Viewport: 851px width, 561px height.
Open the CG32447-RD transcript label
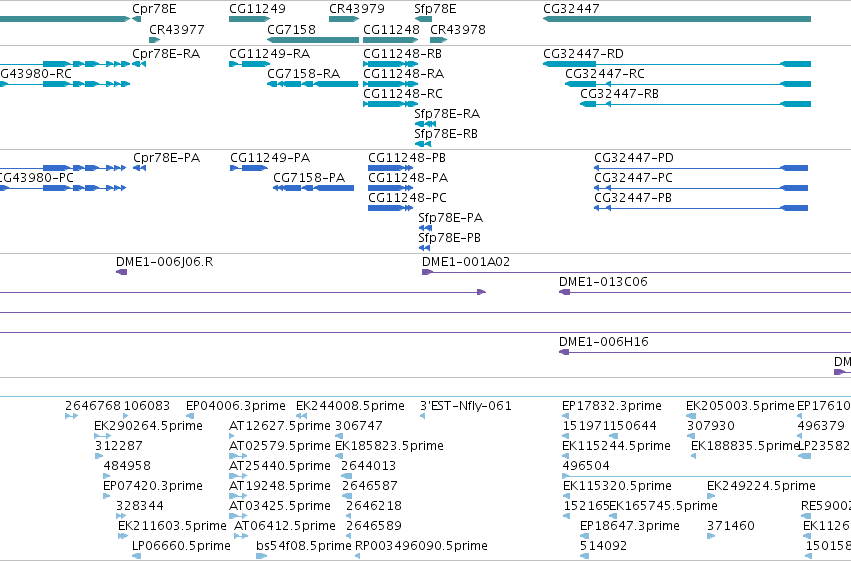[x=583, y=54]
